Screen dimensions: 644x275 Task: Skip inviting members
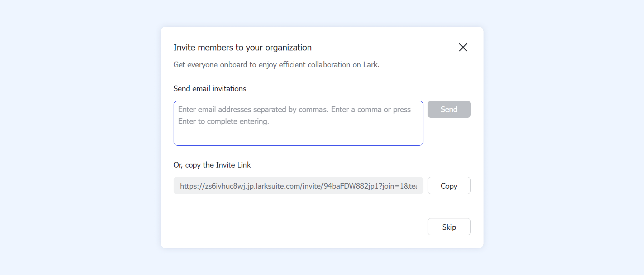pos(449,227)
